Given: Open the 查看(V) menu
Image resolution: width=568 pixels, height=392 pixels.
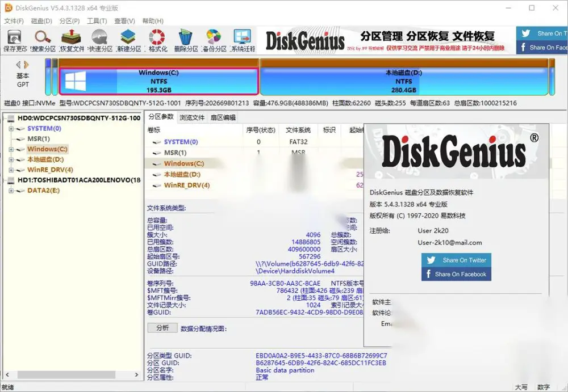Looking at the screenshot, I should coord(124,21).
